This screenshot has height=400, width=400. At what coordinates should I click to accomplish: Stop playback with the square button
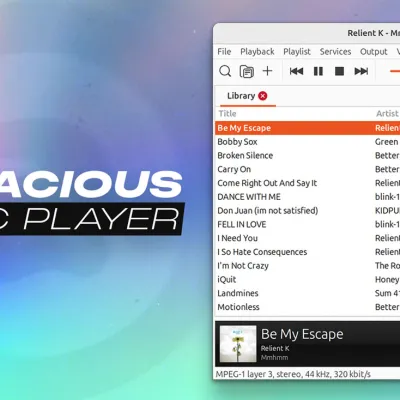339,71
